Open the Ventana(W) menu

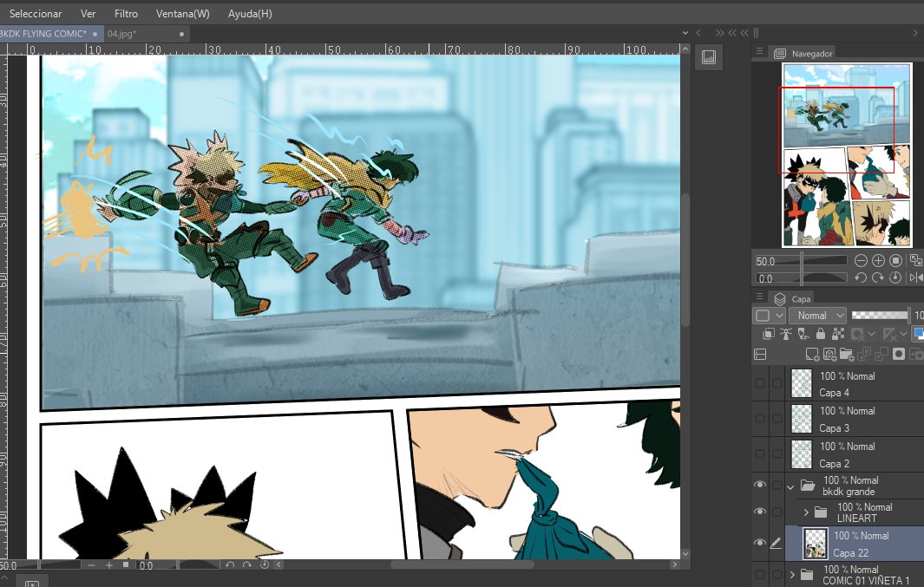click(183, 14)
